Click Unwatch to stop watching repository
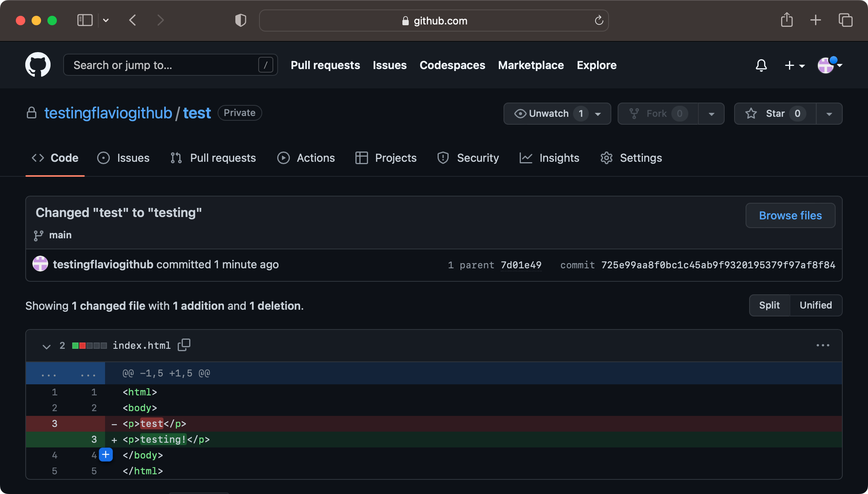Screen dimensions: 868x494 [x=549, y=114]
